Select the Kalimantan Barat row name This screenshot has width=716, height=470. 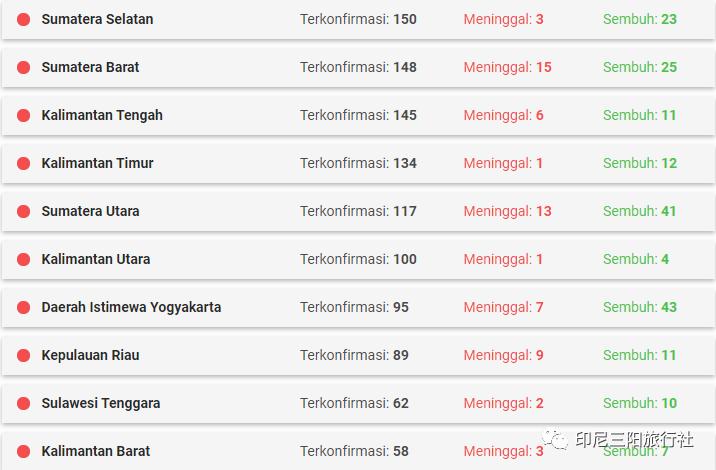(96, 451)
